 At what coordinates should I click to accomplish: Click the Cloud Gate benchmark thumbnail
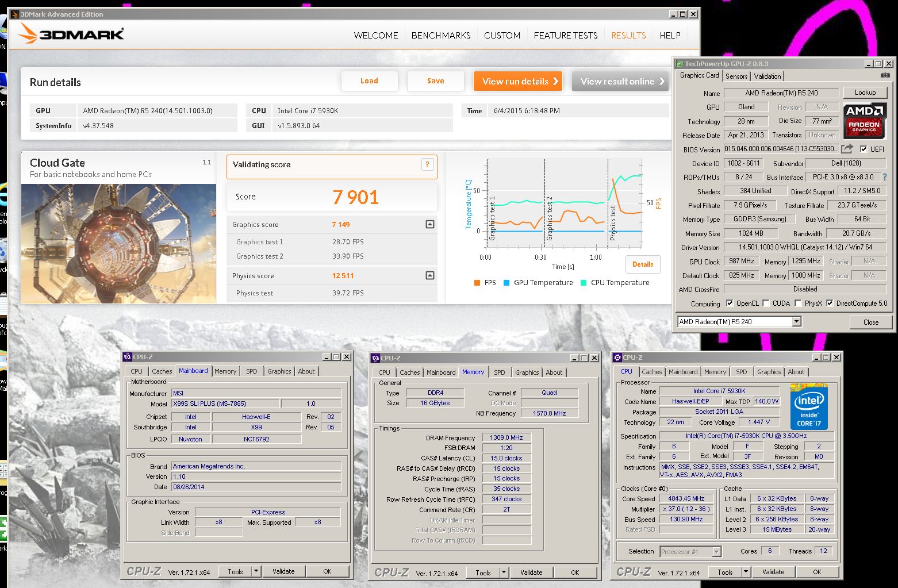pyautogui.click(x=119, y=243)
